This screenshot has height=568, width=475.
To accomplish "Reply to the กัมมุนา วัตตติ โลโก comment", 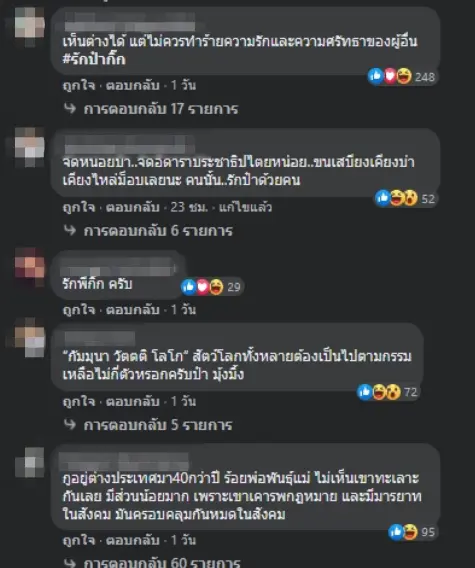I will coord(133,401).
